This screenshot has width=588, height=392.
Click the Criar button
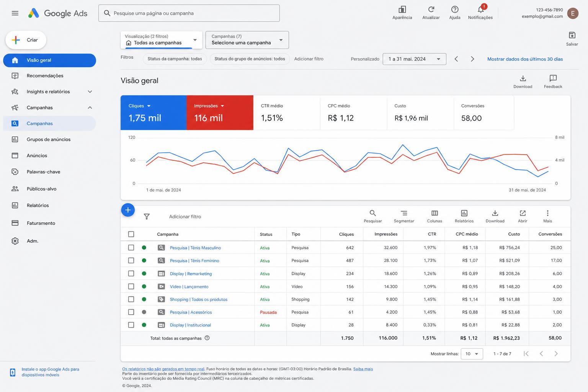pyautogui.click(x=26, y=40)
